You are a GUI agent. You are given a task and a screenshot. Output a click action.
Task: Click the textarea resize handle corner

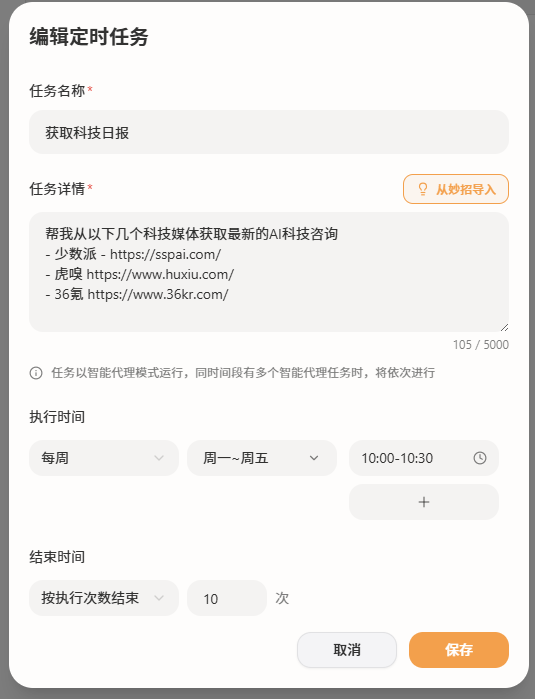(504, 327)
